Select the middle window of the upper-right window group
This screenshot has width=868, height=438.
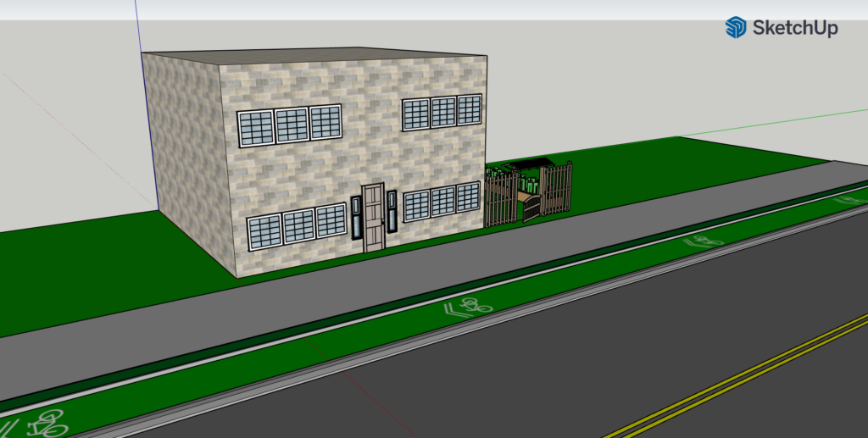point(443,113)
